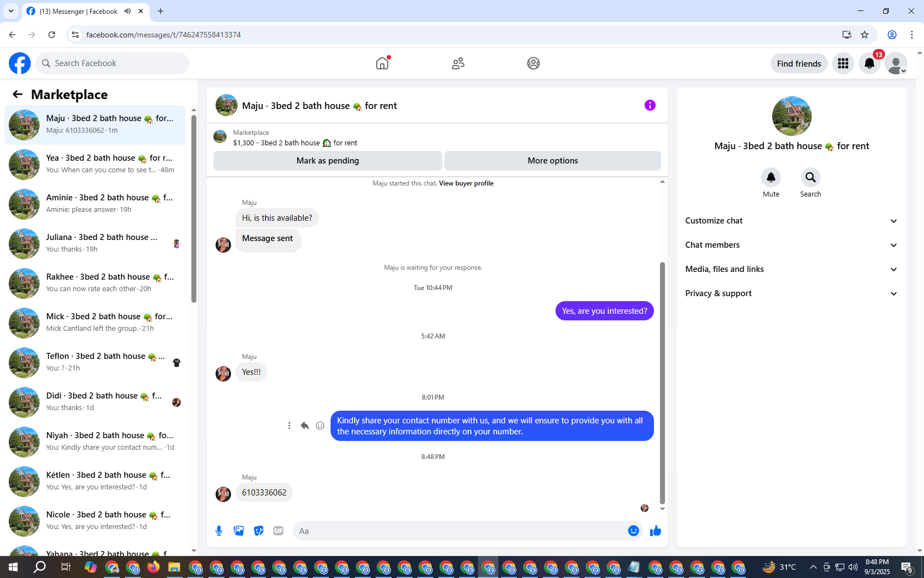Click the house thumbnail in right panel
Screen dimensions: 924x578
(792, 116)
